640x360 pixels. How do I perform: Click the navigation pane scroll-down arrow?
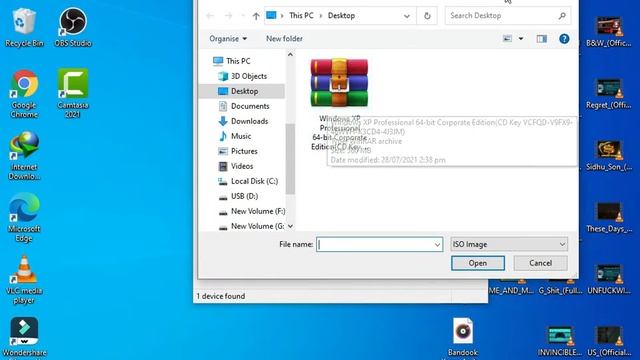point(290,226)
